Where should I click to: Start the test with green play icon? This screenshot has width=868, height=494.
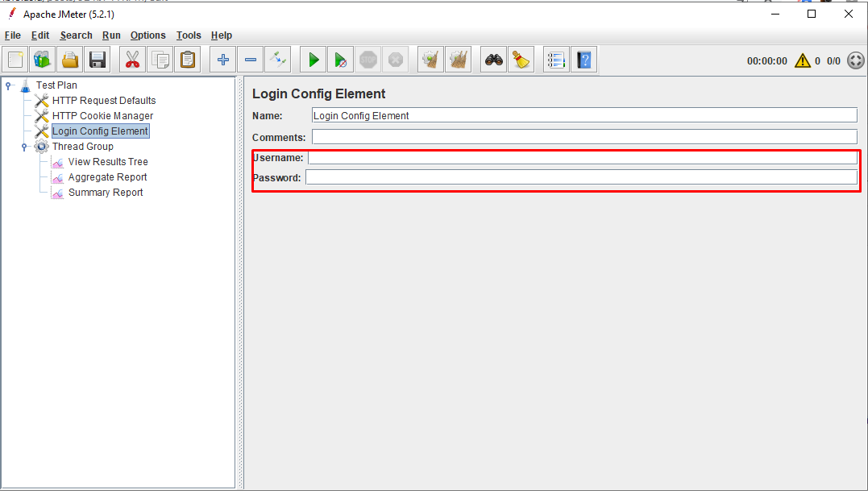pyautogui.click(x=314, y=60)
